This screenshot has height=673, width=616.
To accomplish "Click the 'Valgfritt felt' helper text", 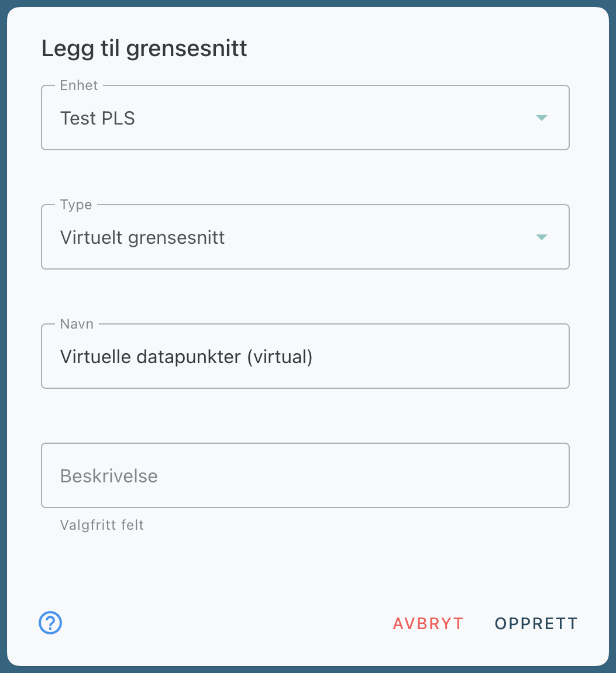I will [x=102, y=525].
